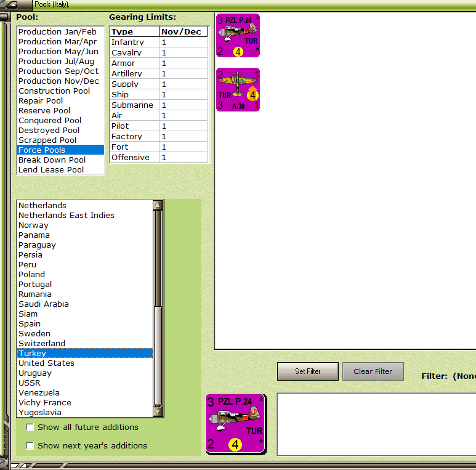The height and width of the screenshot is (470, 476).
Task: Select Force Pools in pool list
Action: click(61, 150)
